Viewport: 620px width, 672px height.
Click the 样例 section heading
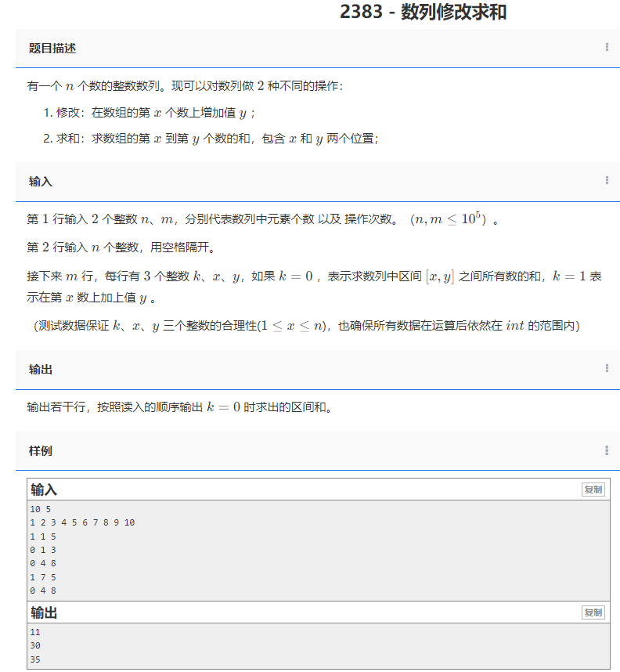point(40,450)
